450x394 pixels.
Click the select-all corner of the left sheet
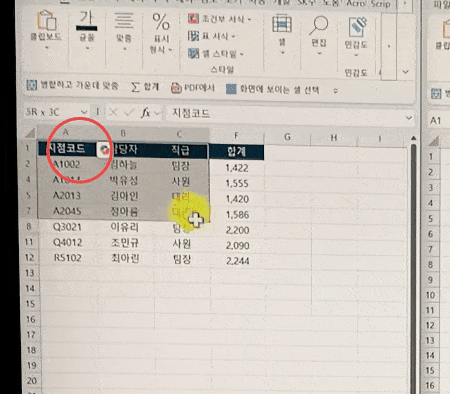[31, 134]
